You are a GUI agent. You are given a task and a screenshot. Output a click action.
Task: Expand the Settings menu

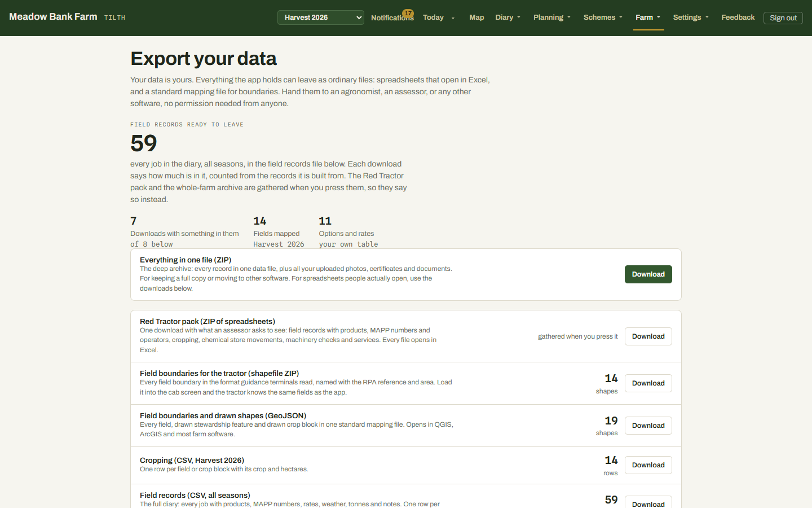(x=691, y=17)
